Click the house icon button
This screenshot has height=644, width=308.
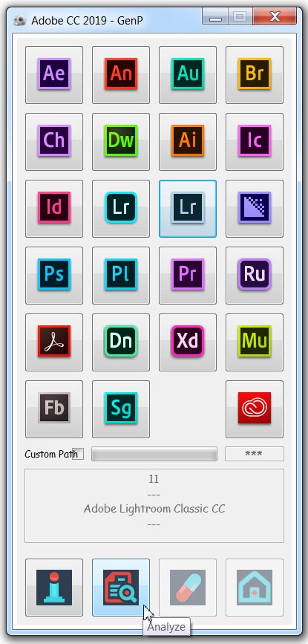255,588
